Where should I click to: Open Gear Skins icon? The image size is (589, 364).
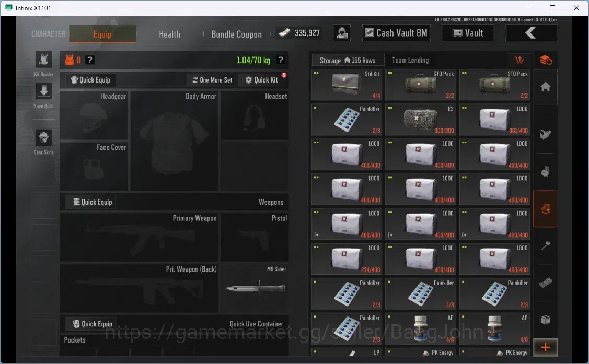point(43,138)
